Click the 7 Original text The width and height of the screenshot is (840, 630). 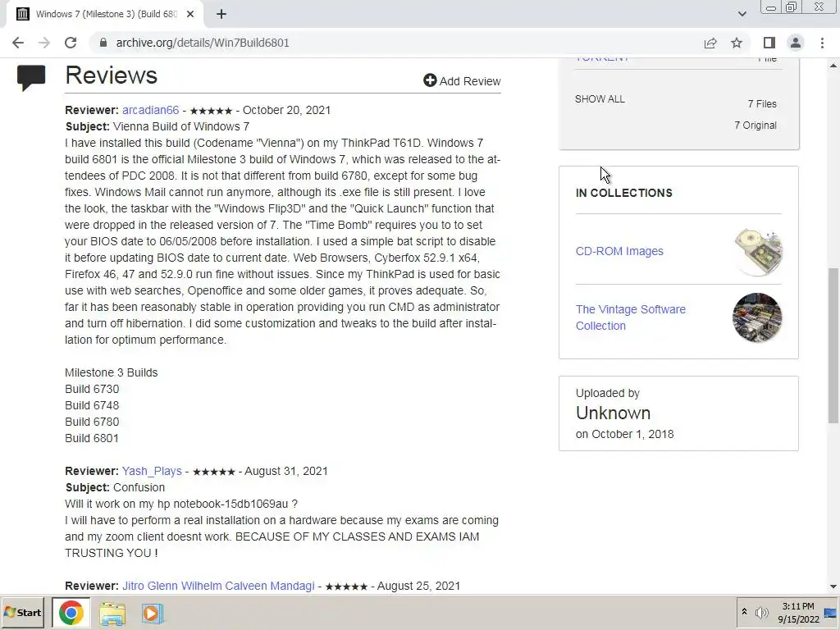[756, 126]
